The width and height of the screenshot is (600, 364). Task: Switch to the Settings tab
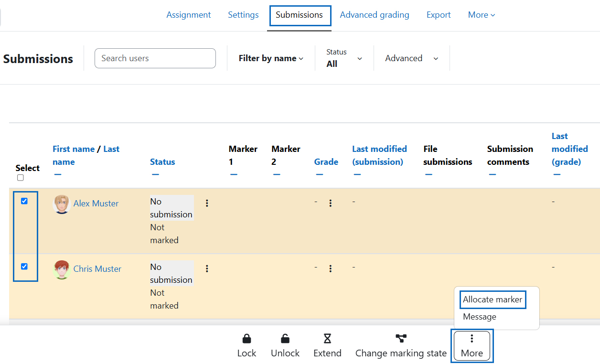243,15
